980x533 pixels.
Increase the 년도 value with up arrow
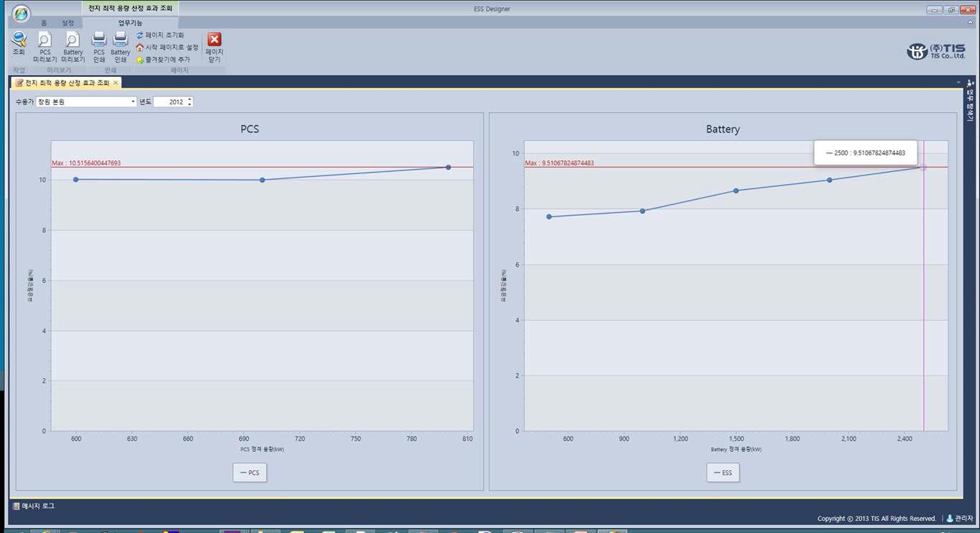[x=190, y=100]
